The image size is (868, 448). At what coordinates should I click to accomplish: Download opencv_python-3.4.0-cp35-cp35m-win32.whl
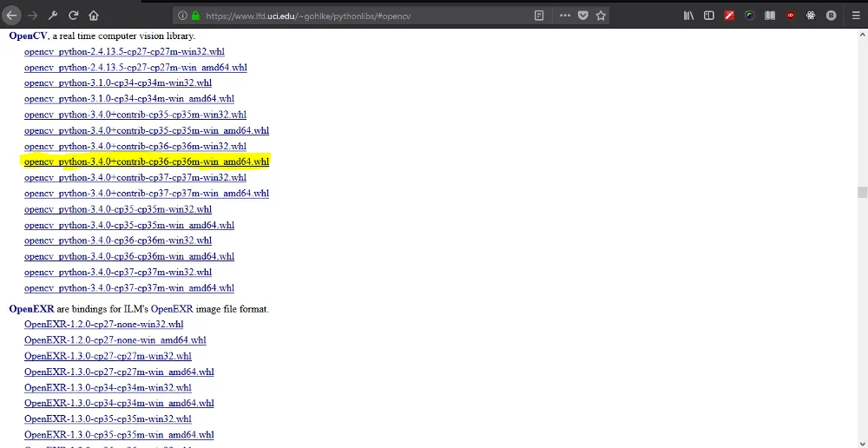pos(118,209)
